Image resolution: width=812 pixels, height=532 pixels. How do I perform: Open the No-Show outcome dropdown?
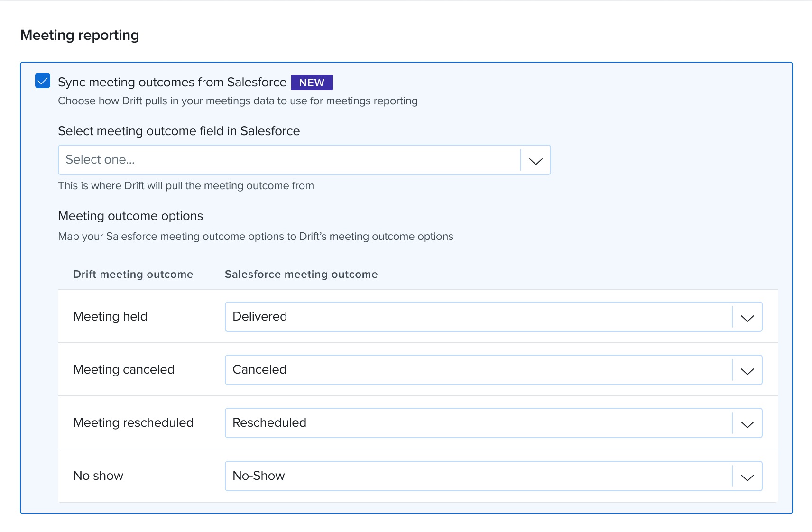493,476
